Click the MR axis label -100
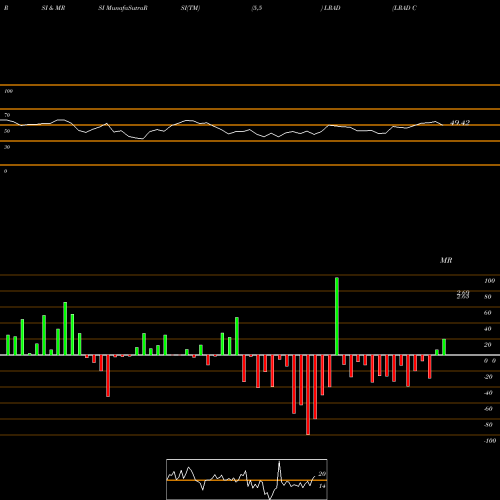Viewport: 500px width, 500px height. (490, 441)
